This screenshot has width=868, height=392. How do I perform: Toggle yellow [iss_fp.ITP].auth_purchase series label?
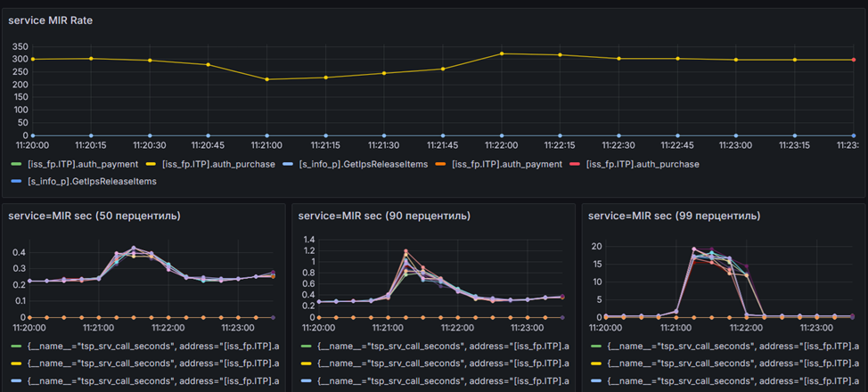point(218,165)
